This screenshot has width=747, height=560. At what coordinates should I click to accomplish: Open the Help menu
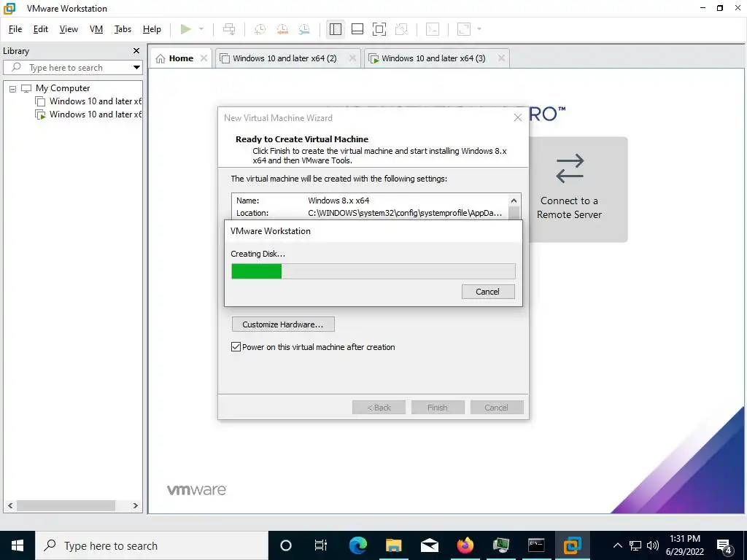coord(152,29)
